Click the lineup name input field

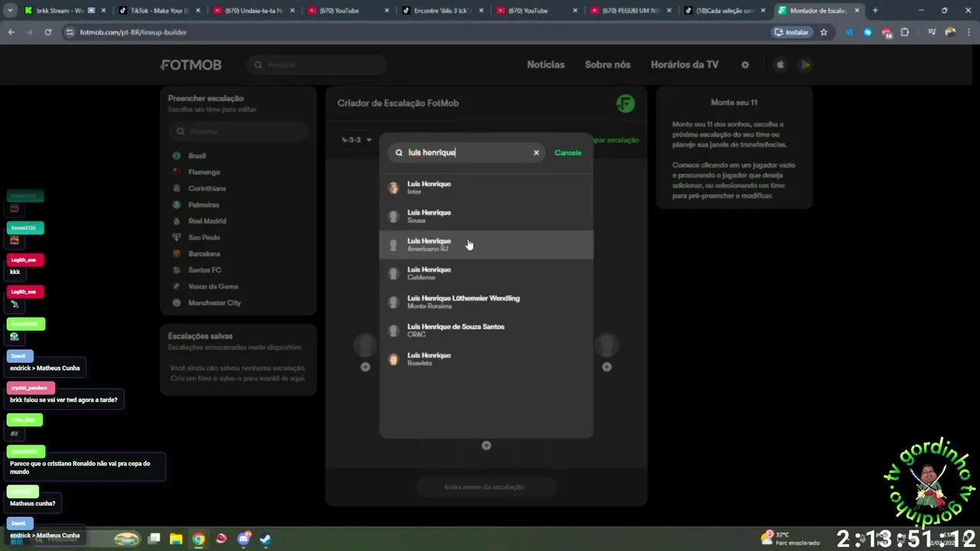[x=485, y=487]
